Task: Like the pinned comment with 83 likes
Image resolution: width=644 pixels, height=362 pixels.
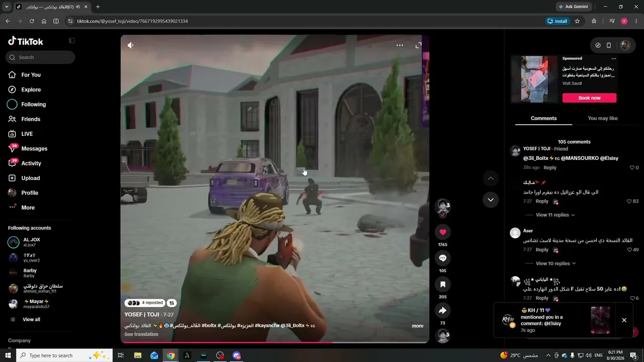Action: coord(629,202)
